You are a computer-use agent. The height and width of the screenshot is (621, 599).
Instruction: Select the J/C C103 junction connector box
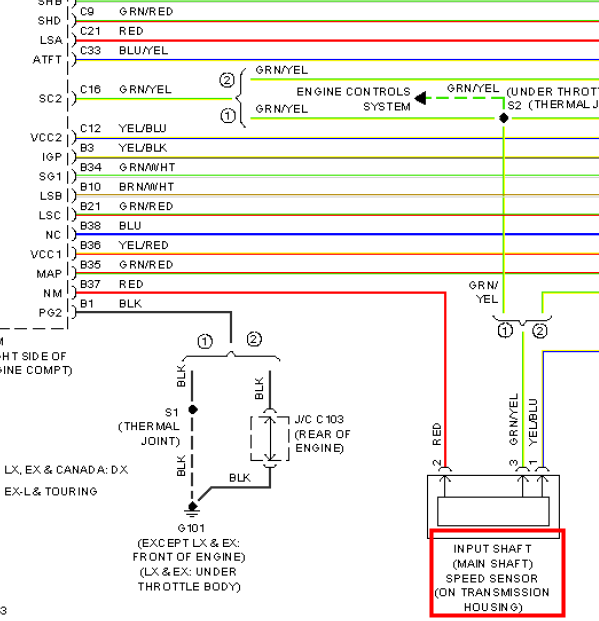[270, 438]
